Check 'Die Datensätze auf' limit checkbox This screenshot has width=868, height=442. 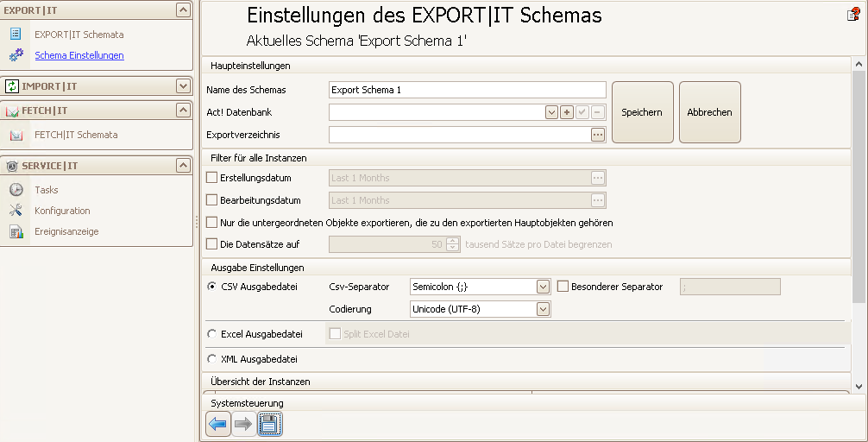pyautogui.click(x=211, y=244)
